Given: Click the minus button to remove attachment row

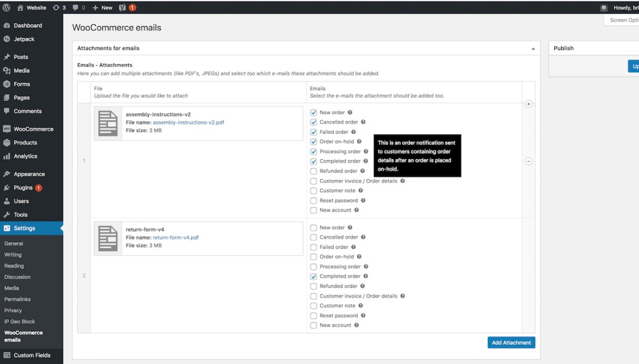Looking at the screenshot, I should click(x=529, y=161).
